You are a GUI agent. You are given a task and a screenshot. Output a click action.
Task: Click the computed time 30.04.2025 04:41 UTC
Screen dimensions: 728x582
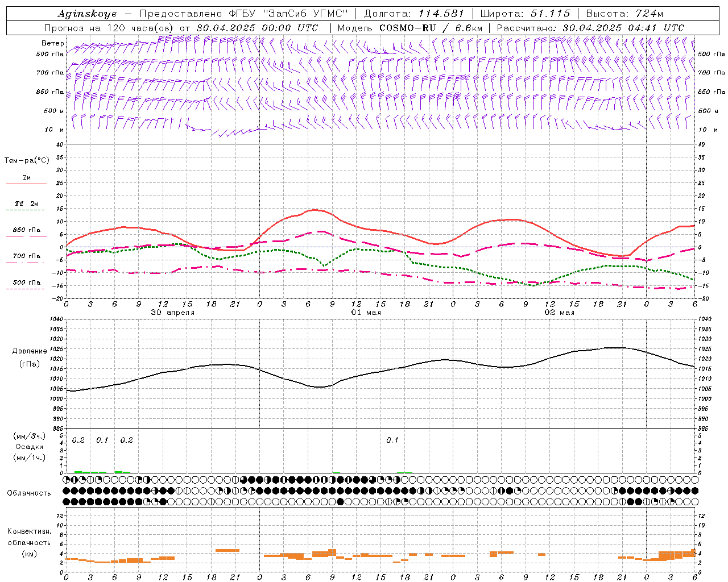point(623,28)
